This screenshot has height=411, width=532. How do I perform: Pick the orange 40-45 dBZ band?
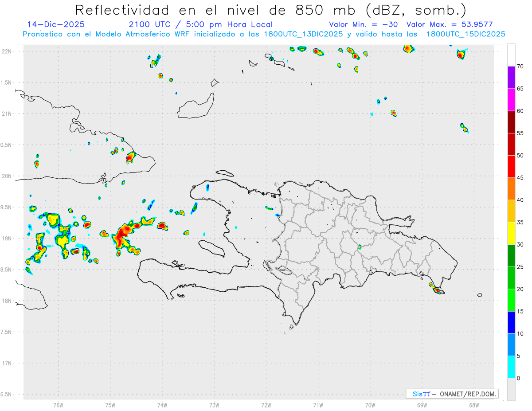pos(511,189)
